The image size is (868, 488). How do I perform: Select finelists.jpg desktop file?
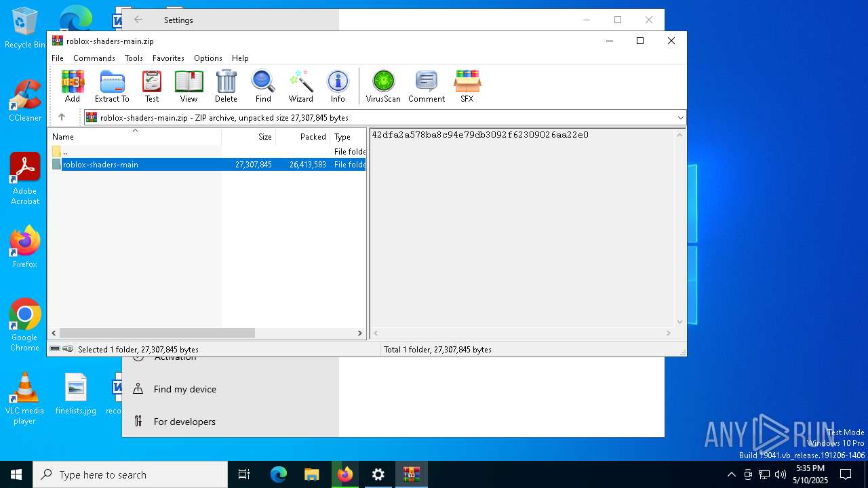[x=76, y=393]
